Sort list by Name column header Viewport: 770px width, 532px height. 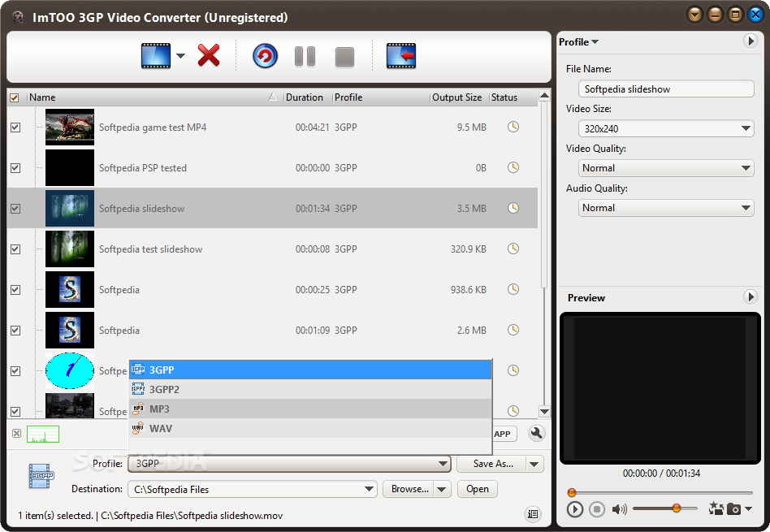154,97
